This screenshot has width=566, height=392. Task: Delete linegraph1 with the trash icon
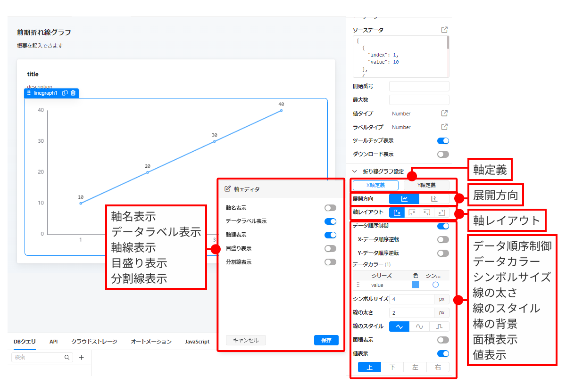tap(73, 93)
